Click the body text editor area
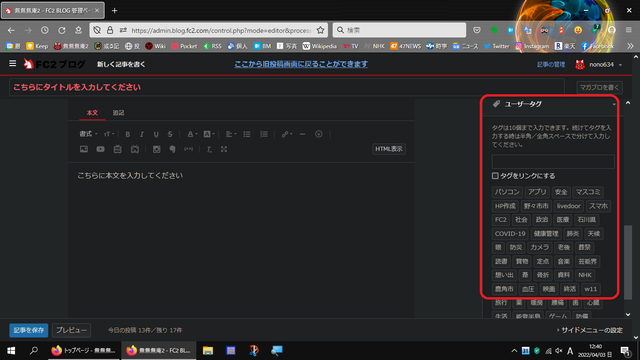This screenshot has height=360, width=640. pyautogui.click(x=241, y=241)
